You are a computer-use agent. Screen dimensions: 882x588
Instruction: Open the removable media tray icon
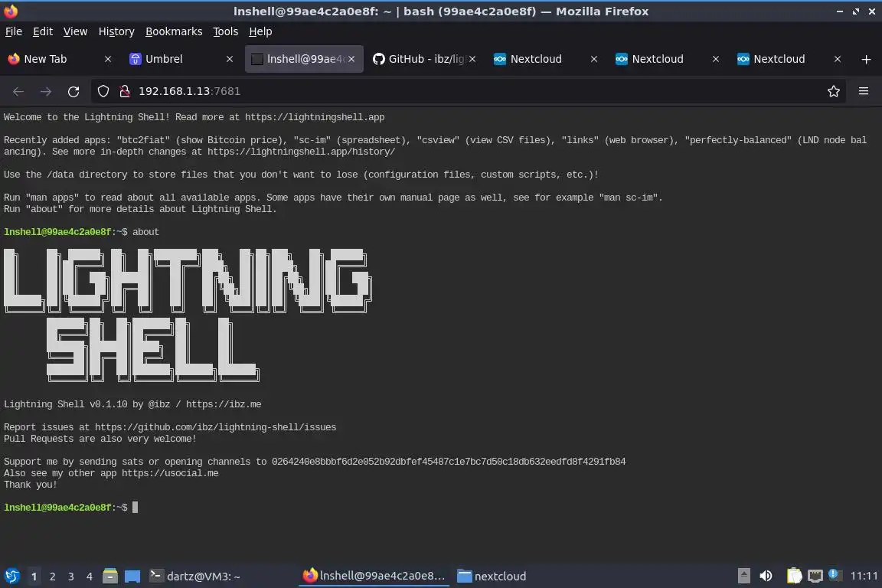coord(743,577)
